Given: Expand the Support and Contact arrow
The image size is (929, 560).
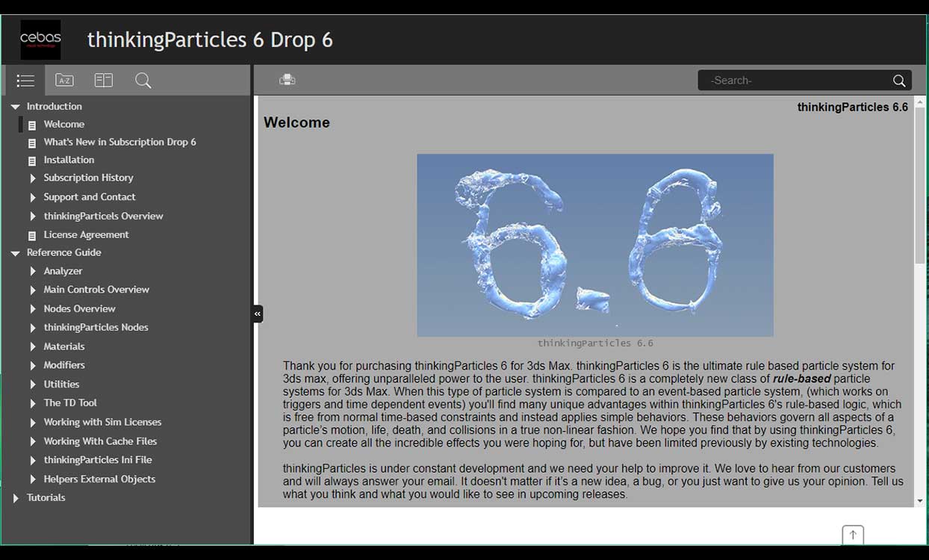Looking at the screenshot, I should (x=33, y=198).
